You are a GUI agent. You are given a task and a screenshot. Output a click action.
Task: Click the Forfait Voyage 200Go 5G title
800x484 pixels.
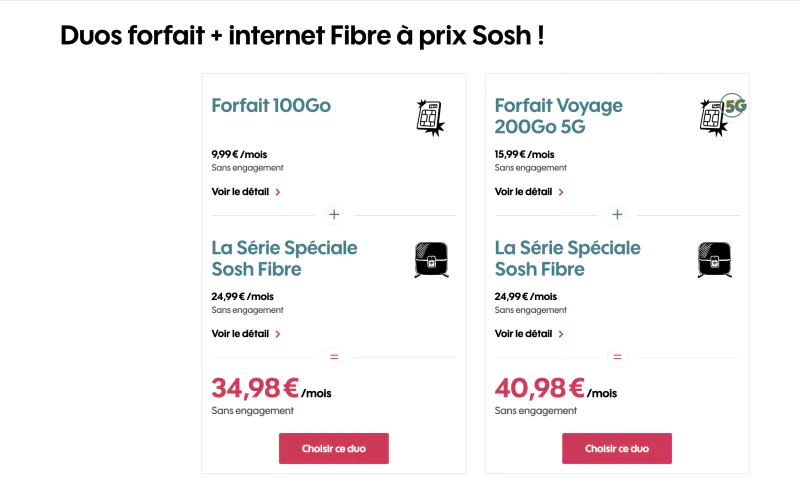[558, 116]
